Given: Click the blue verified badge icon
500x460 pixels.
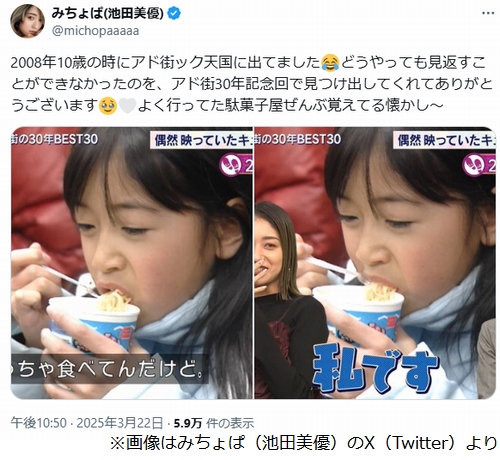Looking at the screenshot, I should pos(174,13).
